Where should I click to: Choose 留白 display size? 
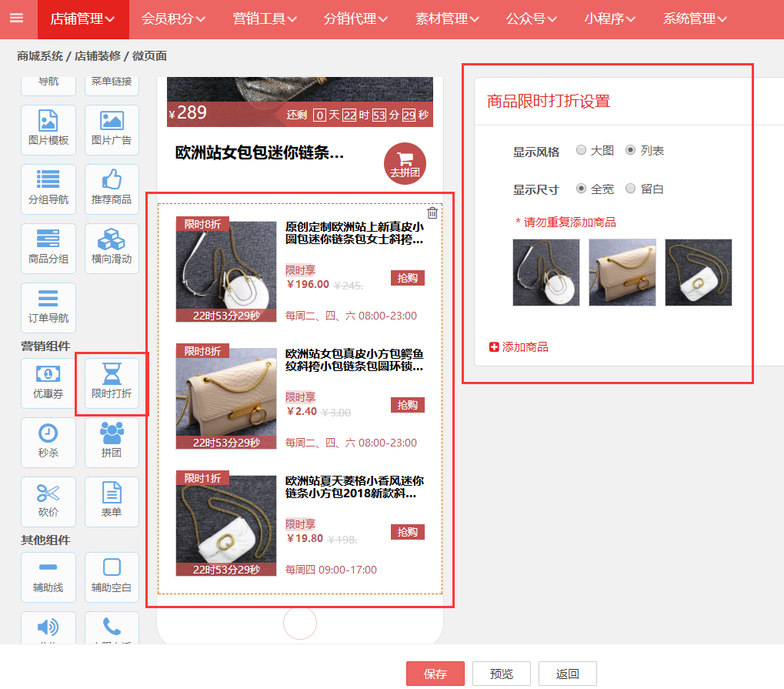point(631,189)
